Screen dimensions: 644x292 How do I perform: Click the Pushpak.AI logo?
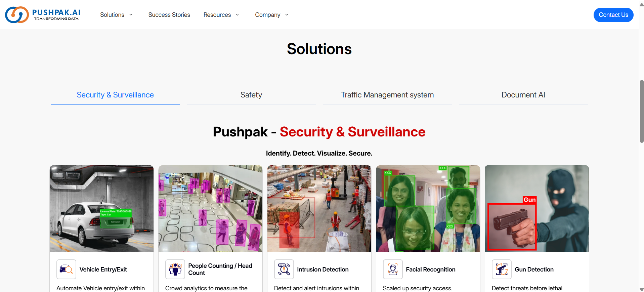pyautogui.click(x=43, y=15)
